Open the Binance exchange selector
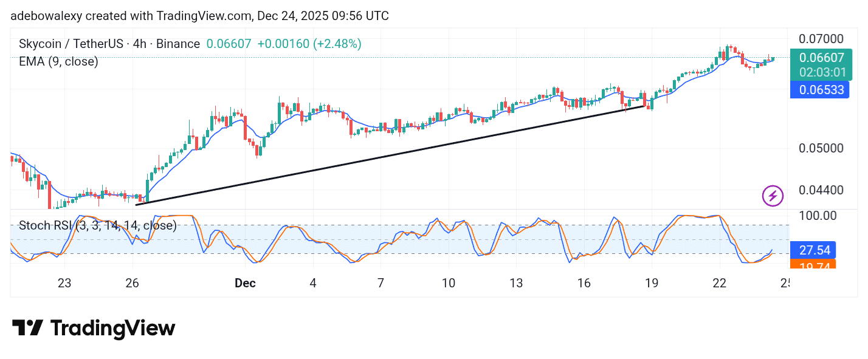The width and height of the screenshot is (868, 359). click(178, 44)
